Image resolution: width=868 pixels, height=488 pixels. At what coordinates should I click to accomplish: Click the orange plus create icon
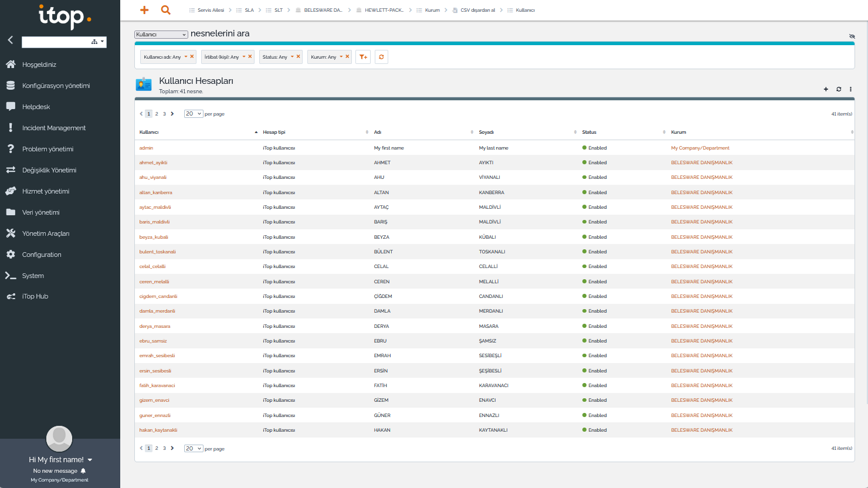click(144, 10)
